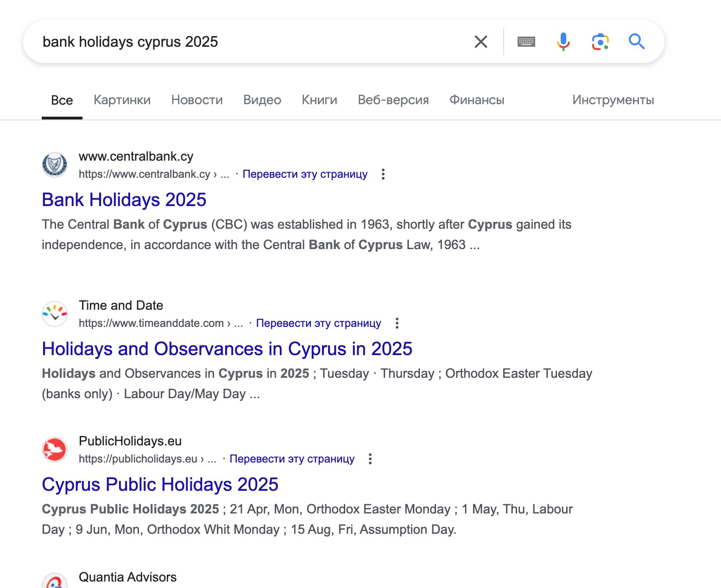721x588 pixels.
Task: Switch to the Картинки tab
Action: point(122,100)
